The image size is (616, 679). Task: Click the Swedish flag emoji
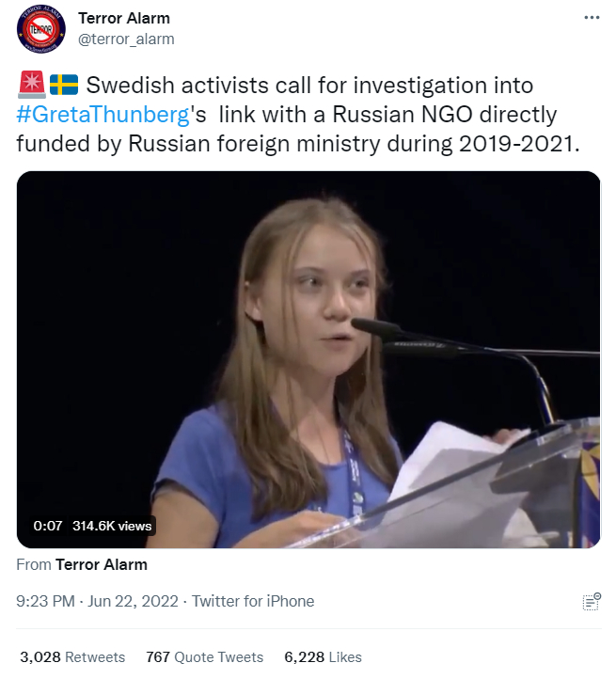tap(63, 87)
